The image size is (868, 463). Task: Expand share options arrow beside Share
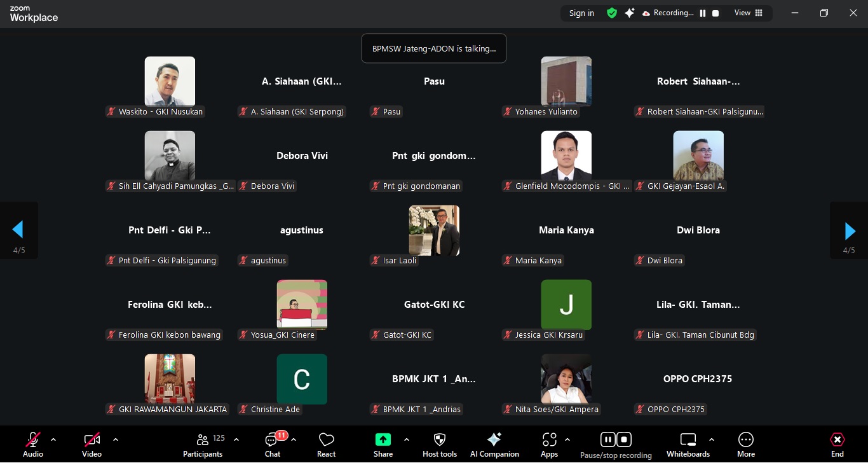click(407, 439)
